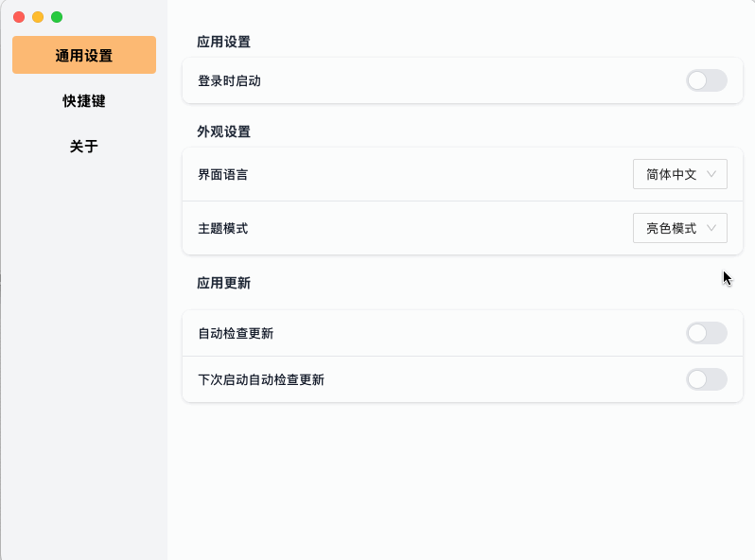Switch to the 快捷键 section

(84, 101)
